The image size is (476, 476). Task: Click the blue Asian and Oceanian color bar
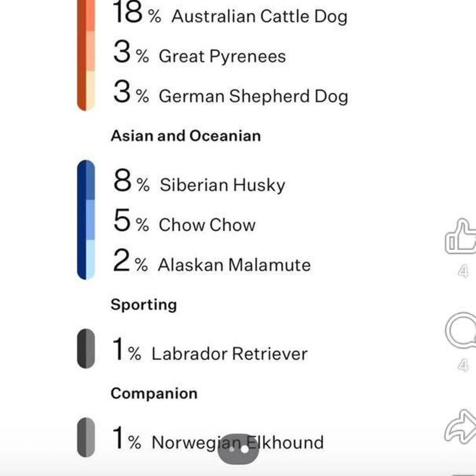tap(86, 220)
